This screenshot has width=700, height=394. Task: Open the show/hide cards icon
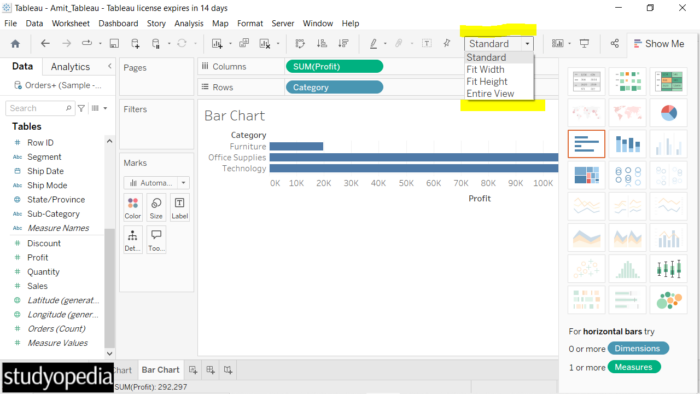pyautogui.click(x=558, y=43)
